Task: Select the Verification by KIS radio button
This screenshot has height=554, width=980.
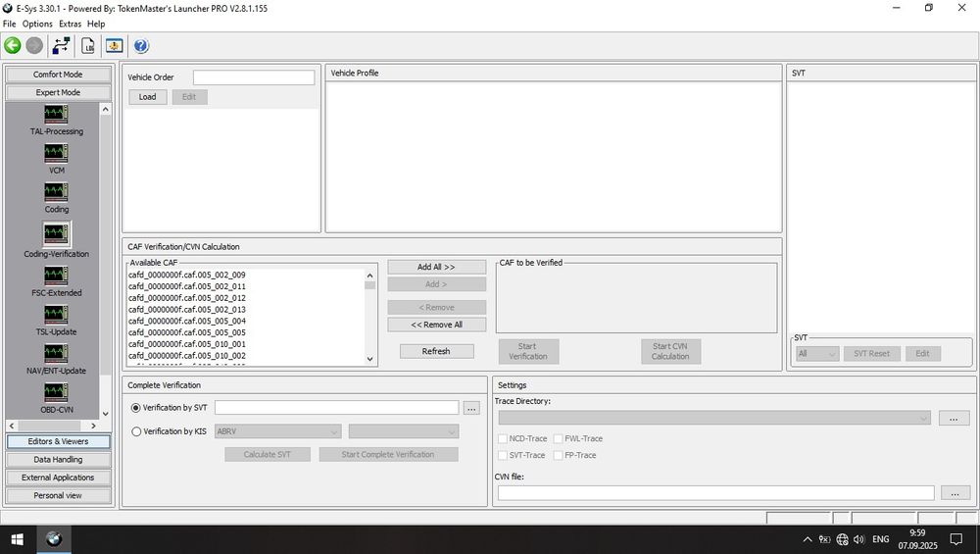Action: [135, 431]
